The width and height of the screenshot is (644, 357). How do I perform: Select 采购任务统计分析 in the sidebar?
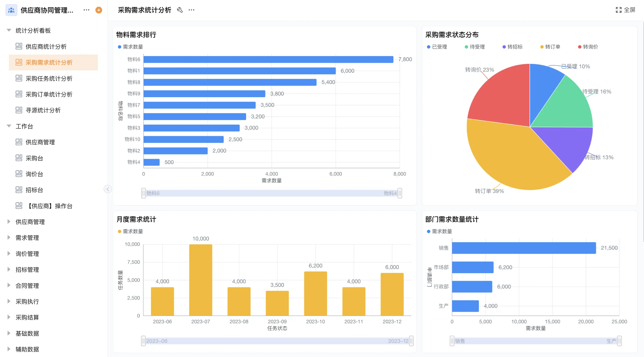click(49, 79)
